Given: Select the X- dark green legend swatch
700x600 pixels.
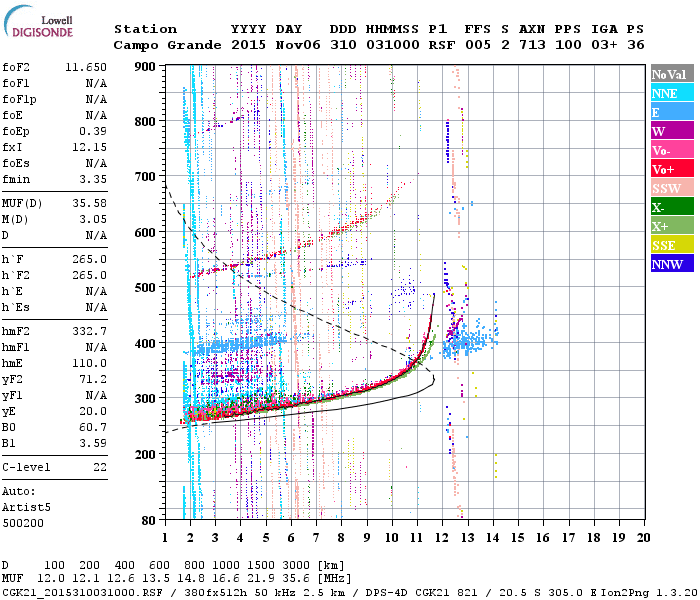Looking at the screenshot, I should 672,207.
